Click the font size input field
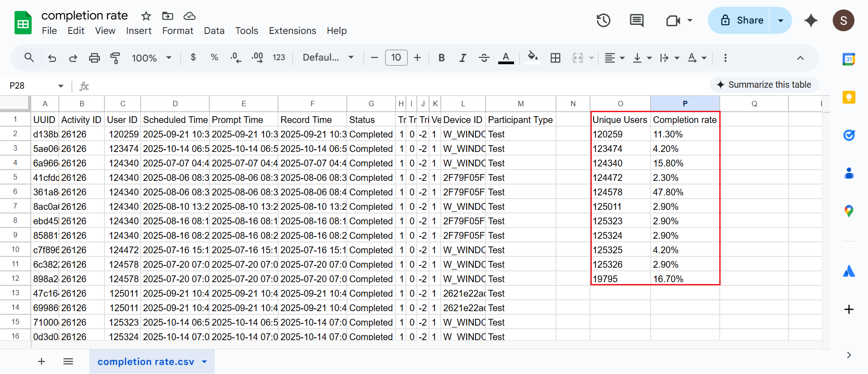This screenshot has width=868, height=374. [x=396, y=58]
